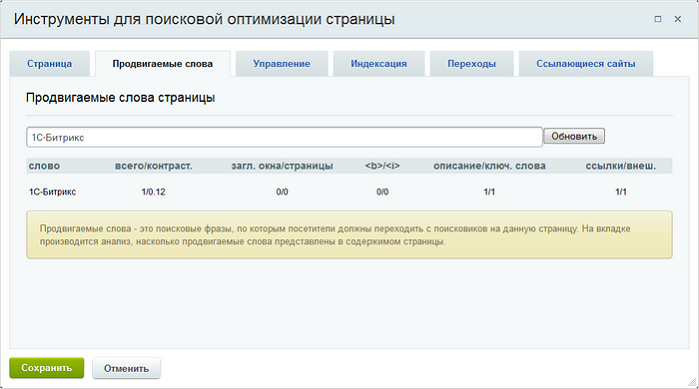Go to the Индексация tab
Screen dimensions: 699x389
coord(378,64)
